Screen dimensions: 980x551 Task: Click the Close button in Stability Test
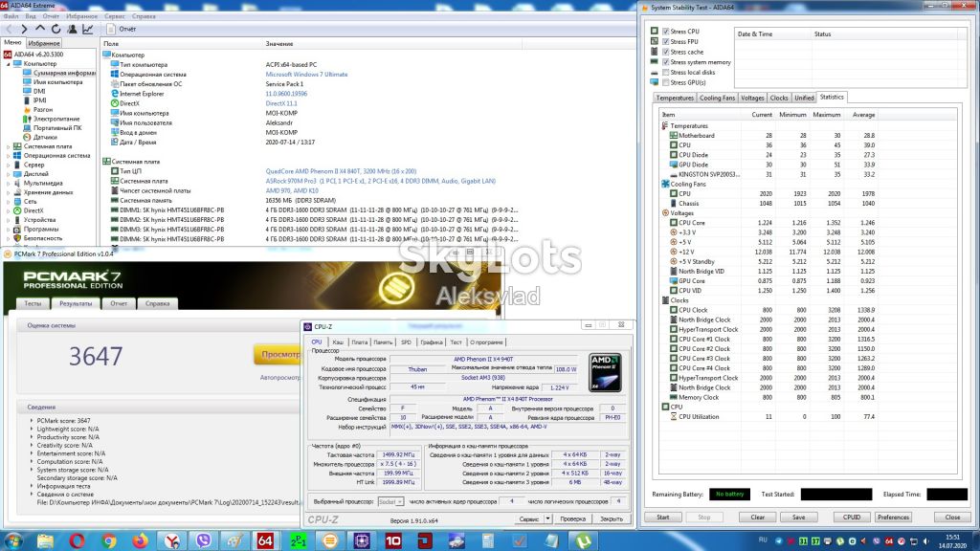tap(952, 518)
